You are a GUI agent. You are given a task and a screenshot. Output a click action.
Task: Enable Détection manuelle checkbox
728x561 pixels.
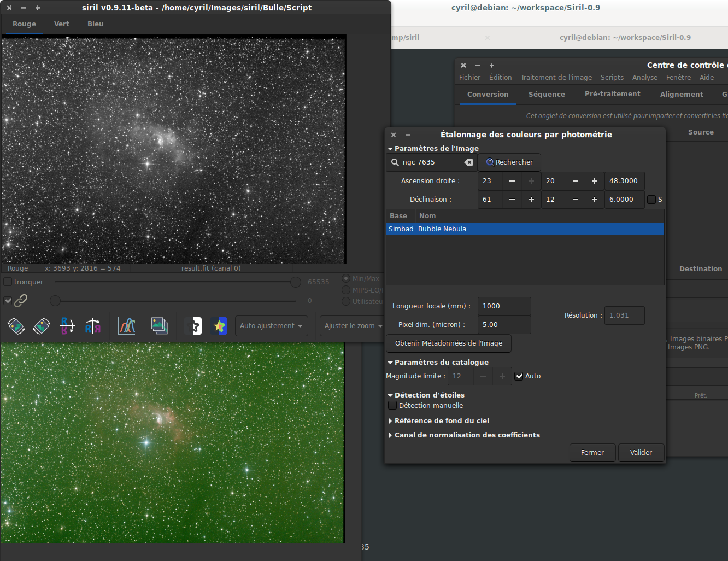pos(392,406)
